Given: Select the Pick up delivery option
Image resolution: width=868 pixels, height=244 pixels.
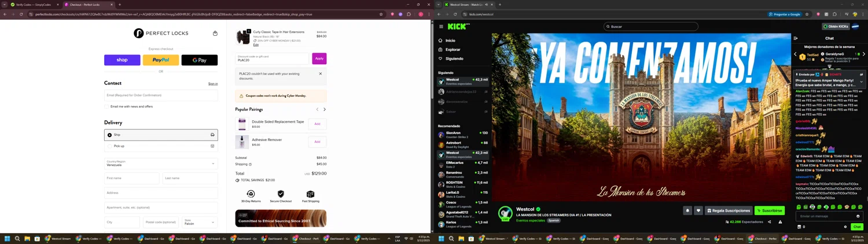Looking at the screenshot, I should tap(161, 146).
